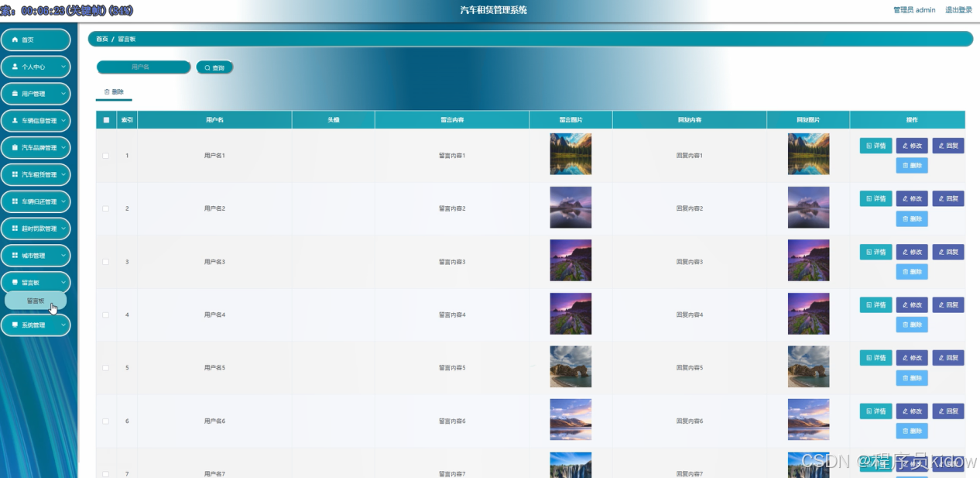Click 修改 in the 用户名3 row

(912, 253)
